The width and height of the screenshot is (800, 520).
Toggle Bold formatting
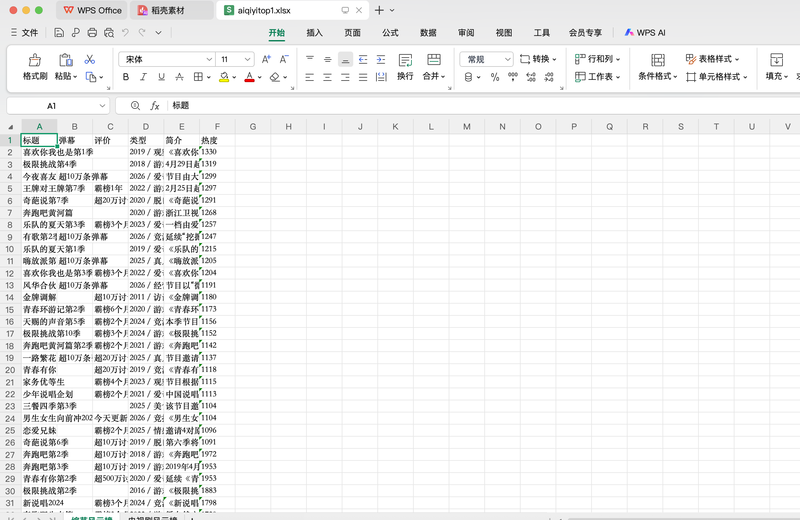pos(126,77)
